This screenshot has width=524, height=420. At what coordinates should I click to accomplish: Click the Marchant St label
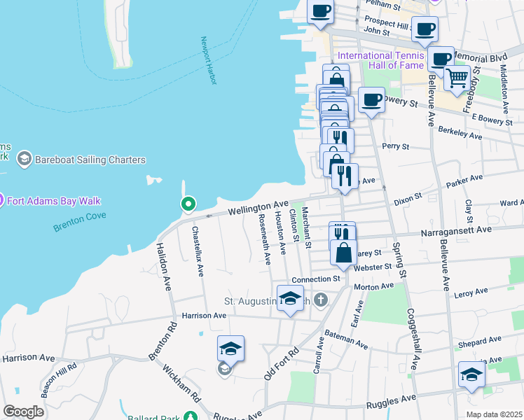point(306,227)
